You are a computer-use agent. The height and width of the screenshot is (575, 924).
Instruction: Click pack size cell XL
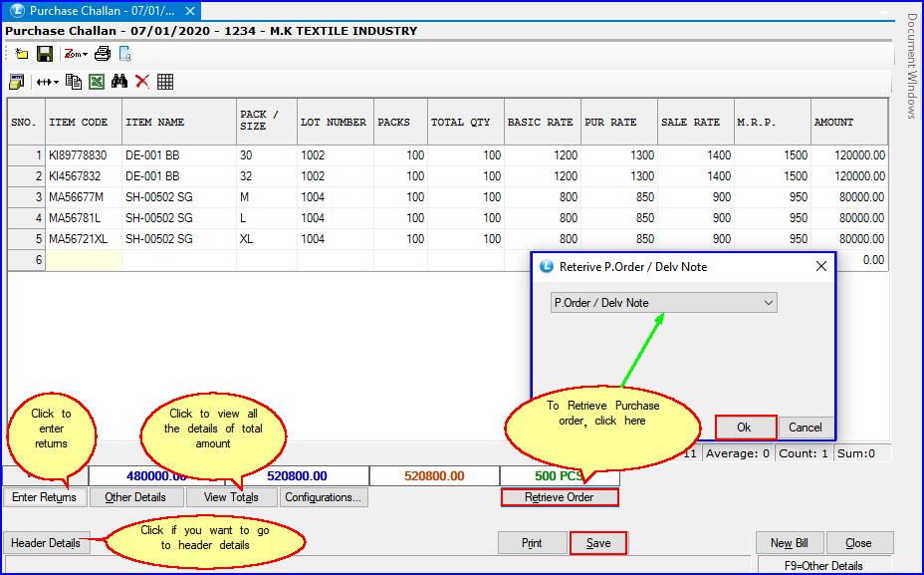click(x=267, y=239)
